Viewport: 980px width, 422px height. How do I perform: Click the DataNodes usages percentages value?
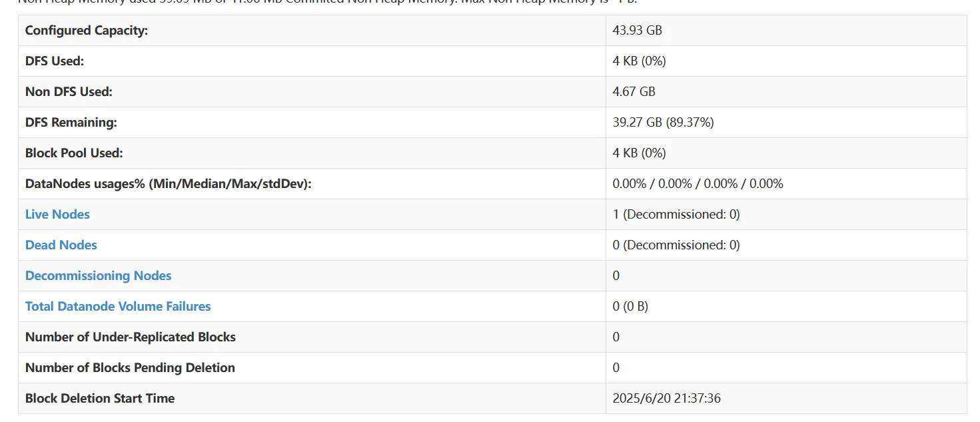coord(698,183)
